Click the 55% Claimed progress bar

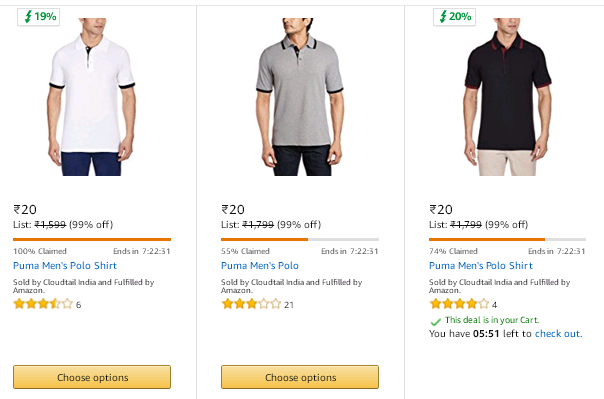[300, 240]
